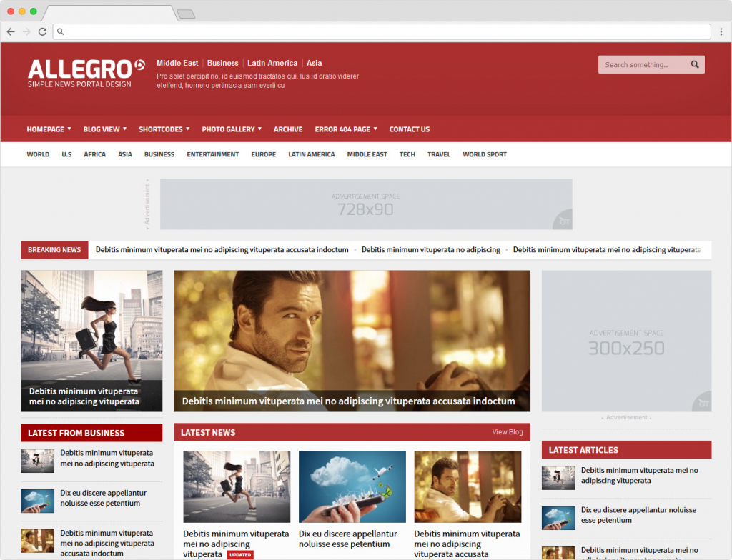Click the search magnifier icon in header
Screen dimensions: 732x560
tap(695, 65)
